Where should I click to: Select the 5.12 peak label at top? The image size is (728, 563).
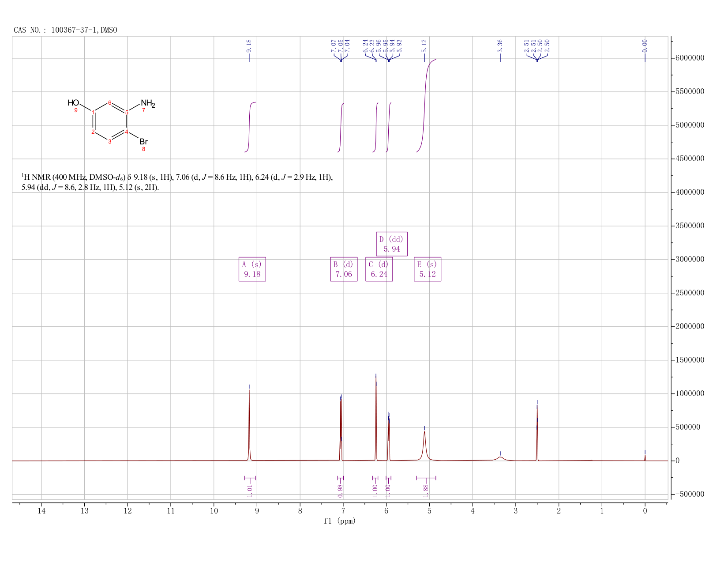(x=424, y=46)
